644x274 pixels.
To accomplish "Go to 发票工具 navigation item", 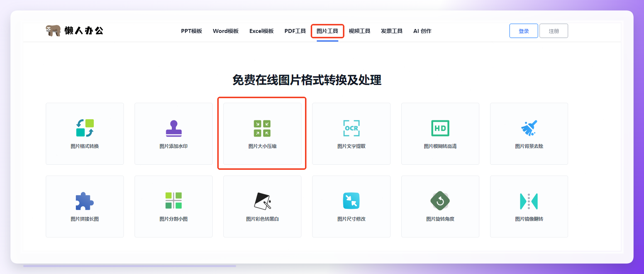I will pyautogui.click(x=392, y=31).
